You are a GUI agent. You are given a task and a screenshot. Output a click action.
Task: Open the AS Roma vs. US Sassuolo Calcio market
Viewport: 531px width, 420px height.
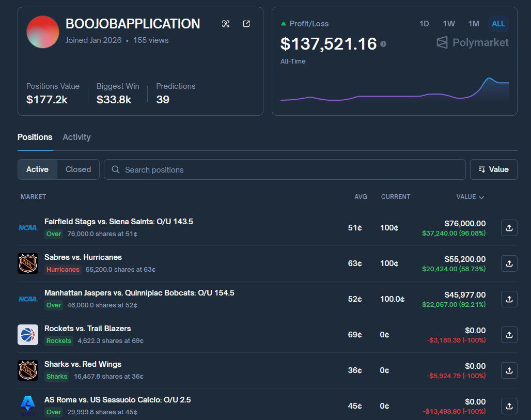click(117, 400)
